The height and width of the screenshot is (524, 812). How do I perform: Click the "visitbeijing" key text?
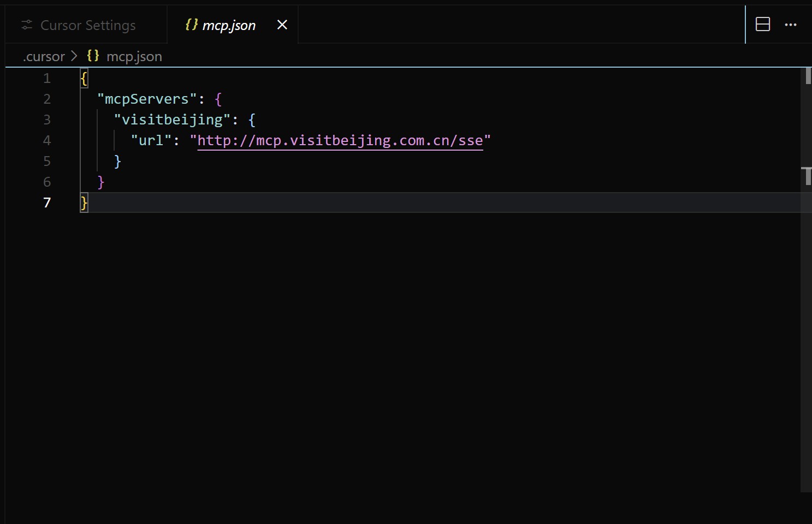(x=172, y=120)
